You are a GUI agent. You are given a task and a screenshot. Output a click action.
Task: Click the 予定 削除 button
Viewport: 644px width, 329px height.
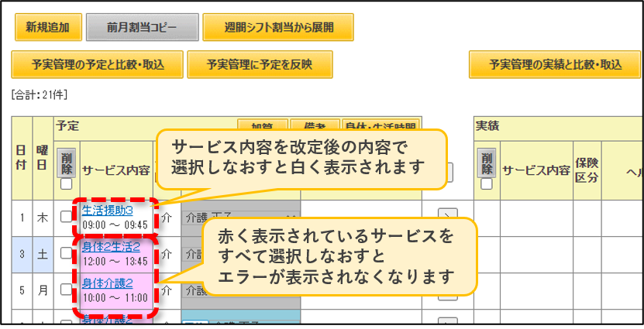tap(66, 163)
